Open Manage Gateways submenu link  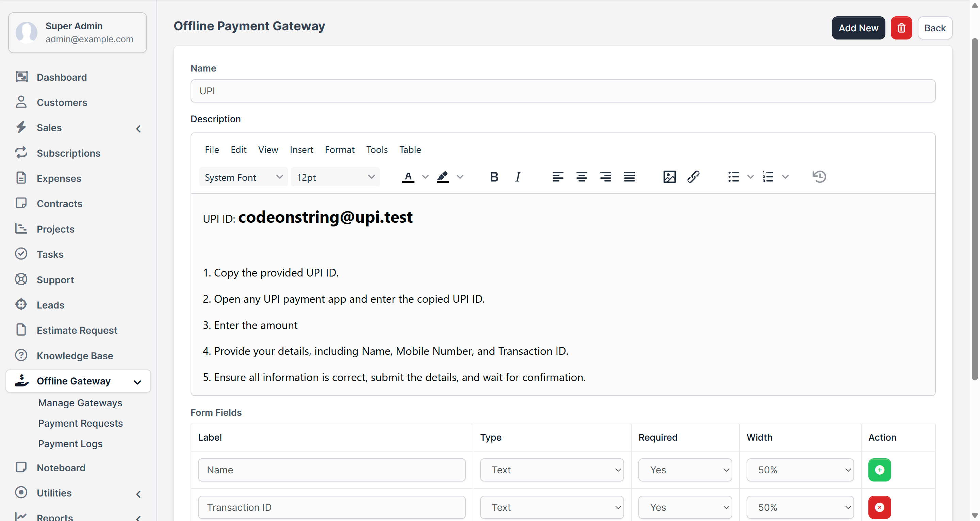(x=80, y=403)
